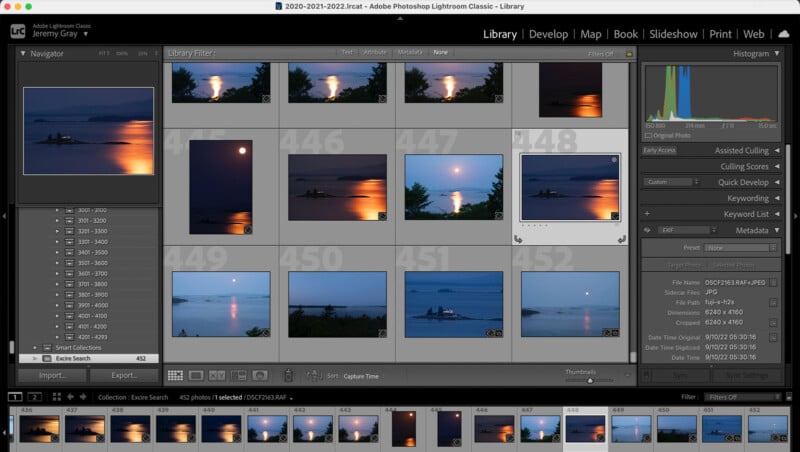Open the Slideshow module

[673, 34]
